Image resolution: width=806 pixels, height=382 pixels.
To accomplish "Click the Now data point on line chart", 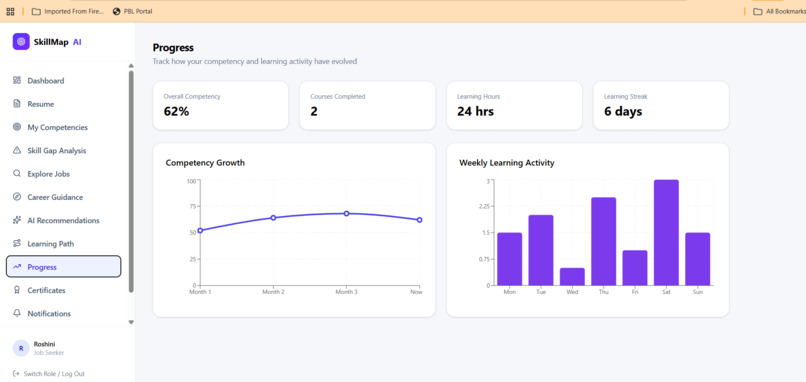I will (x=419, y=220).
